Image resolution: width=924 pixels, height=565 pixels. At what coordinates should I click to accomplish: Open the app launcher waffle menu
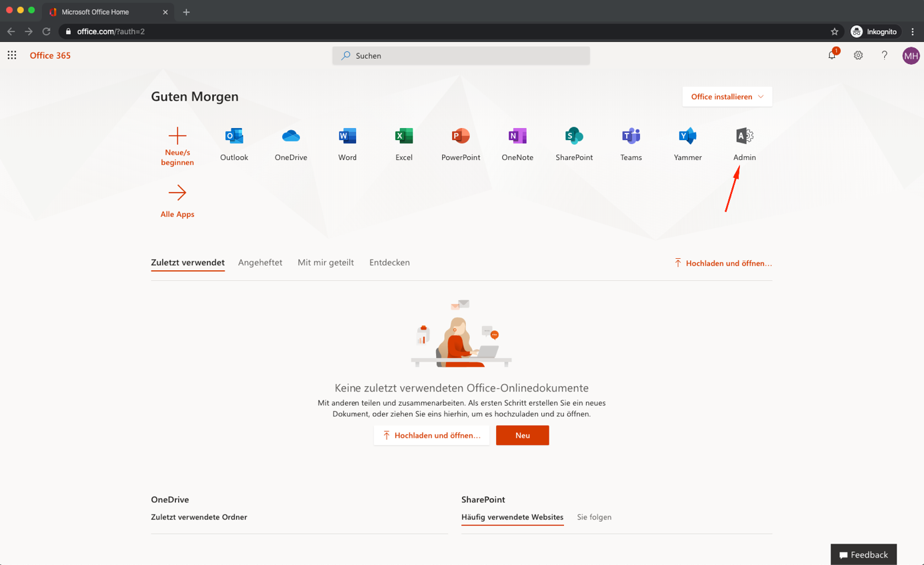[12, 55]
